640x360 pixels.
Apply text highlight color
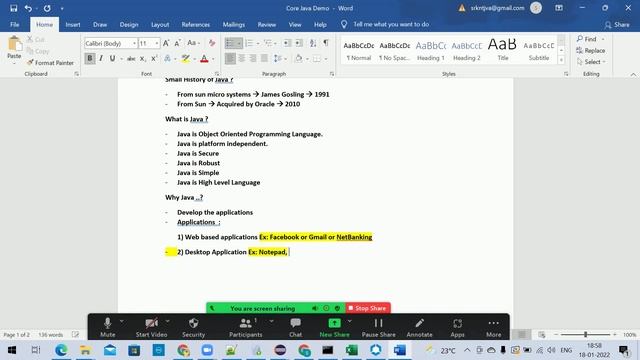click(x=186, y=59)
